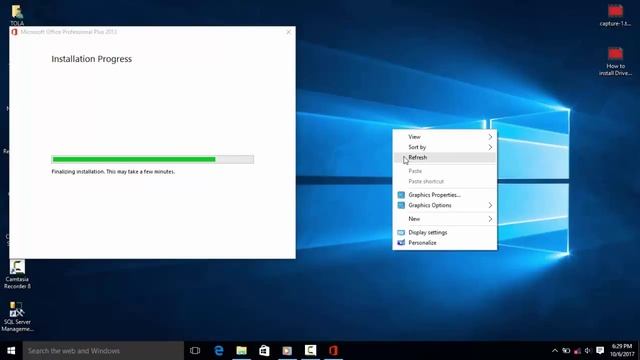Select the Camtasia Recorder 8 desktop icon
The height and width of the screenshot is (360, 640).
[17, 274]
